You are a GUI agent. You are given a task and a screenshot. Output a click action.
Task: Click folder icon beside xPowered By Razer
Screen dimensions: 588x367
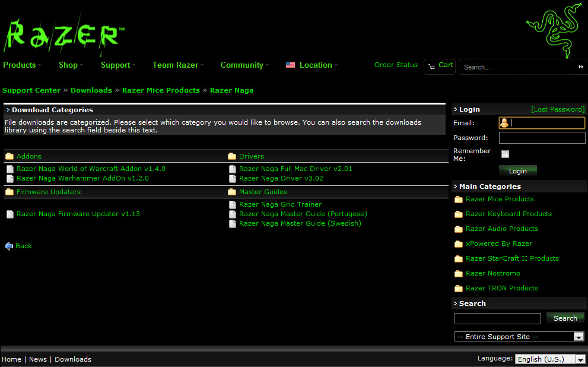458,244
